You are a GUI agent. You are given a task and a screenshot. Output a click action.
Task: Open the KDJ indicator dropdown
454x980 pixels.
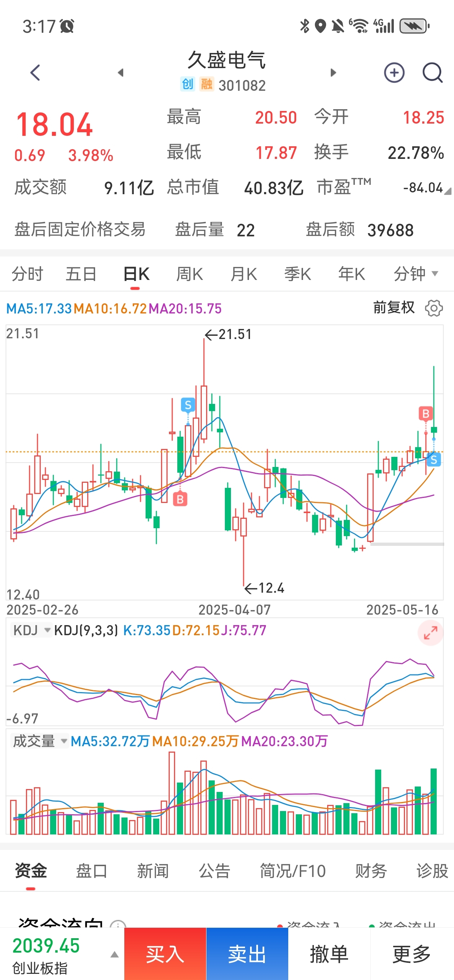pyautogui.click(x=31, y=631)
